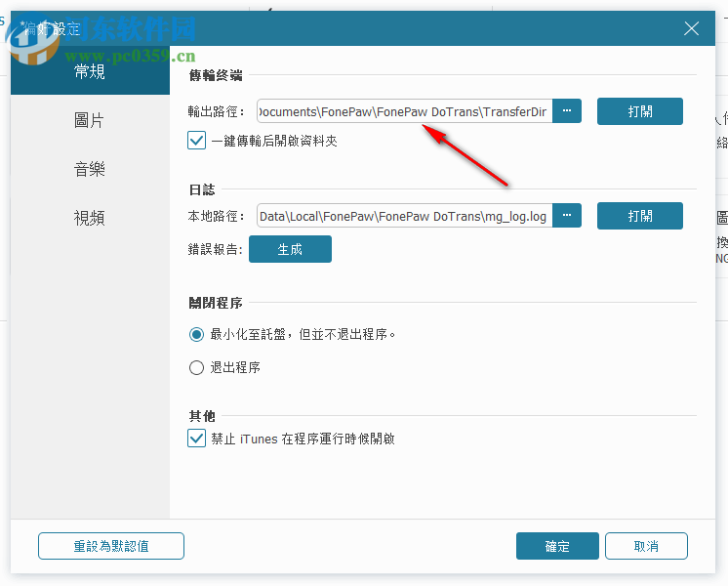The image size is (728, 586).
Task: Click the 輸出路徑 output path field
Action: 404,111
